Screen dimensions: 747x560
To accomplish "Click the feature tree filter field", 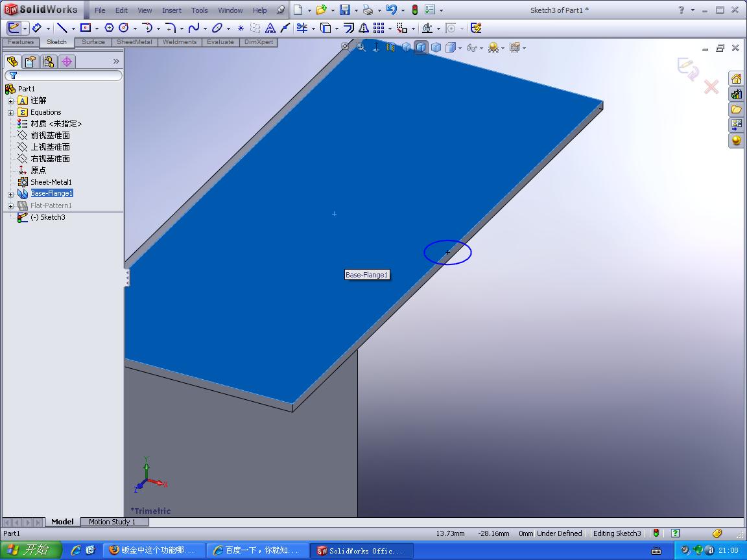I will [64, 75].
